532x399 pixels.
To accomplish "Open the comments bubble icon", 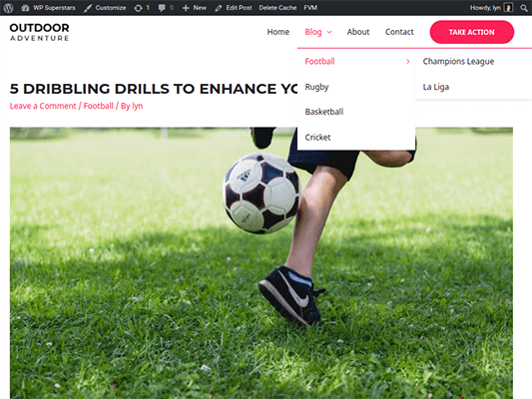I will [162, 8].
